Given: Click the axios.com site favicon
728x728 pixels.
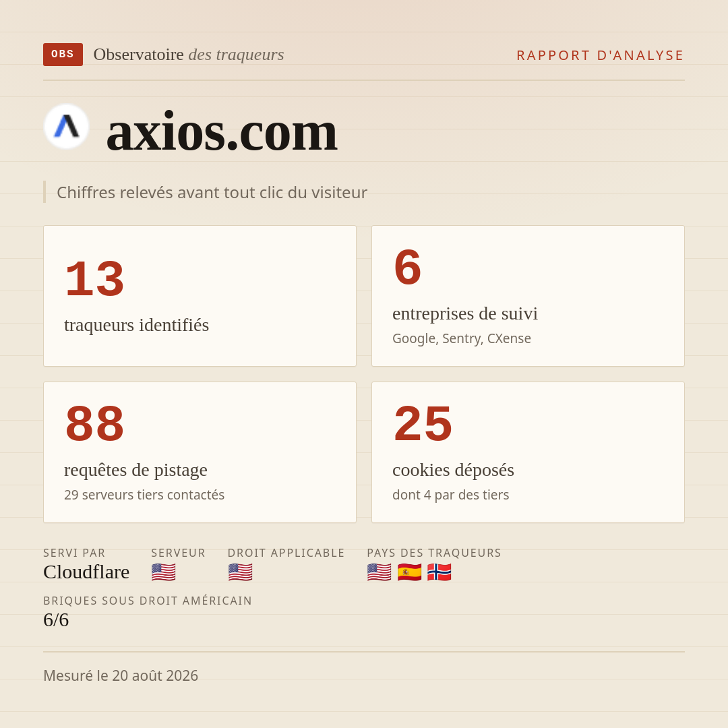Looking at the screenshot, I should [66, 126].
